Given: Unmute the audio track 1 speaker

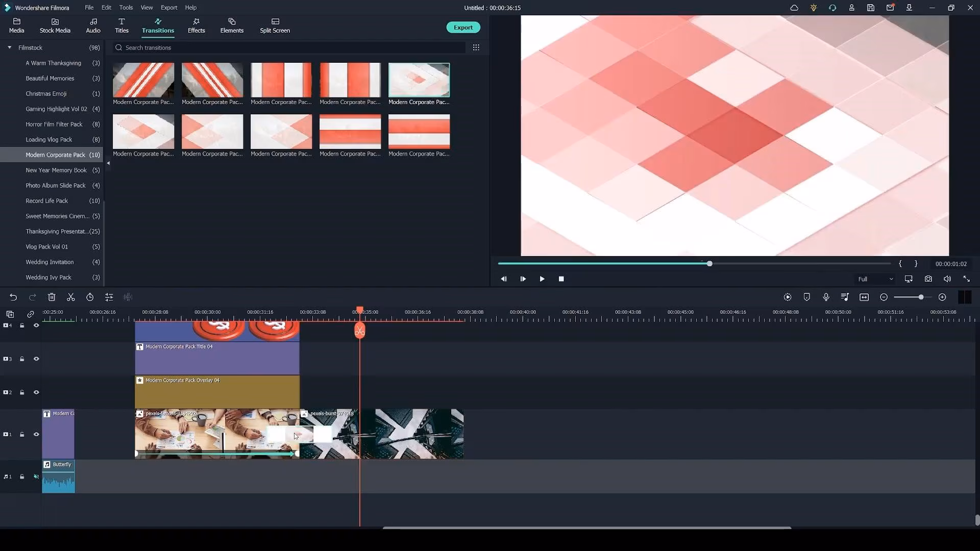Looking at the screenshot, I should point(36,477).
